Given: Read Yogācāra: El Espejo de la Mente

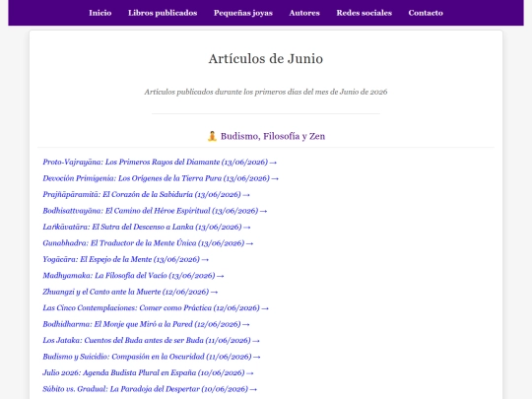Looking at the screenshot, I should (125, 259).
